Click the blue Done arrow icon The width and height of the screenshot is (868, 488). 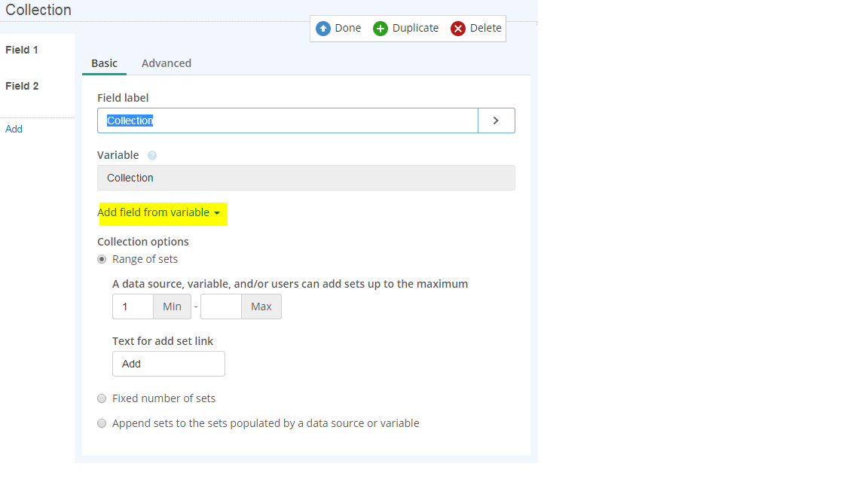pos(323,29)
